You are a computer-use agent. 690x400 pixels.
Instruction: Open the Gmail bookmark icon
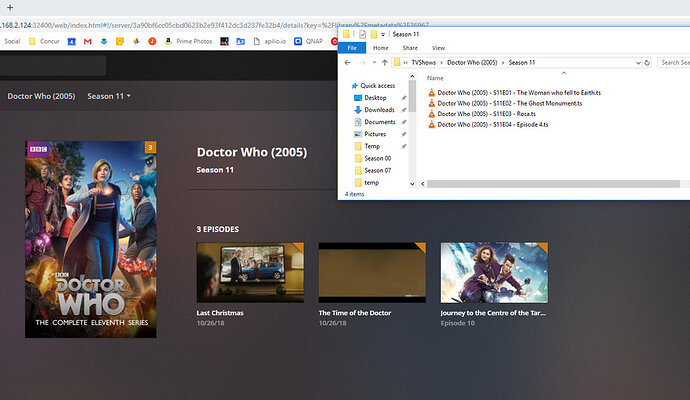coord(88,41)
